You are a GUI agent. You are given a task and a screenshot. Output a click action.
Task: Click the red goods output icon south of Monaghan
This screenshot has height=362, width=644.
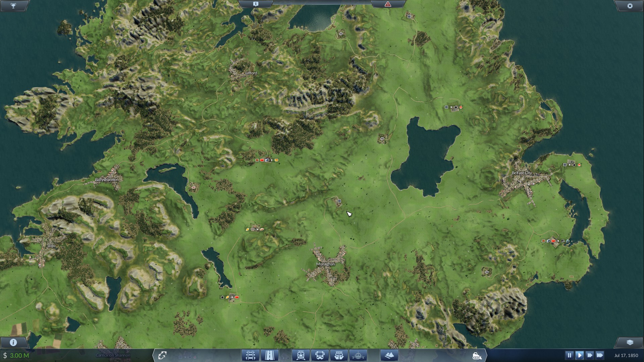(x=237, y=297)
